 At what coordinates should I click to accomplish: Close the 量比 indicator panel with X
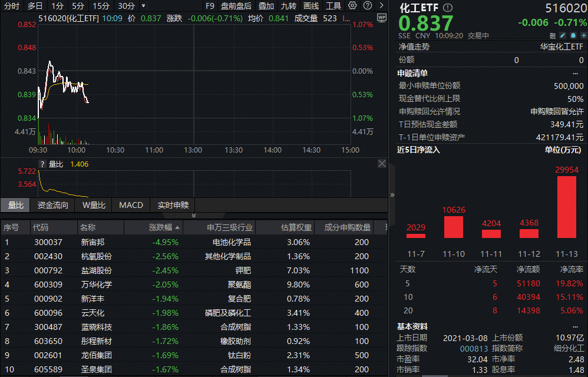(382, 164)
